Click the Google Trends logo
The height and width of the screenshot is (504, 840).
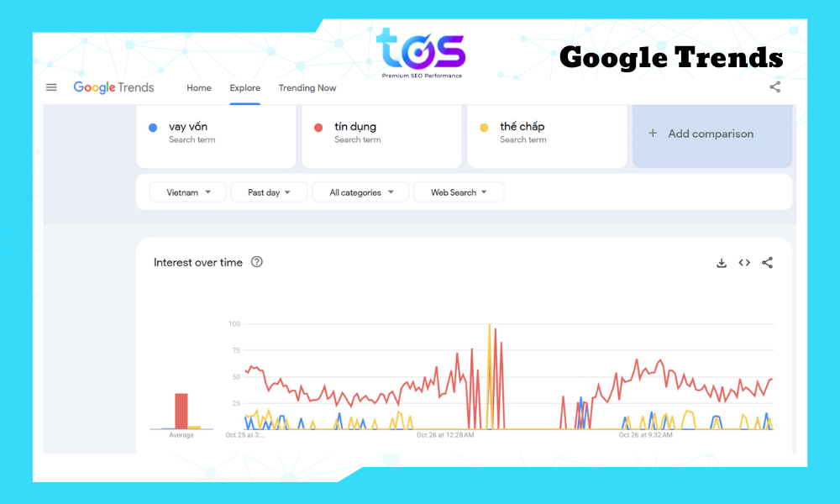coord(113,87)
